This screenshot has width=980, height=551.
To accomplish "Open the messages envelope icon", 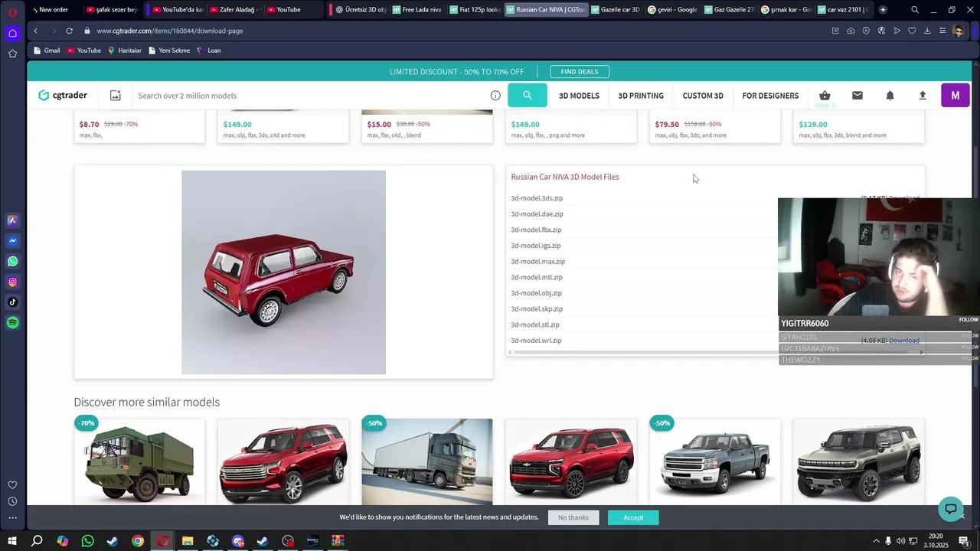I will 857,96.
